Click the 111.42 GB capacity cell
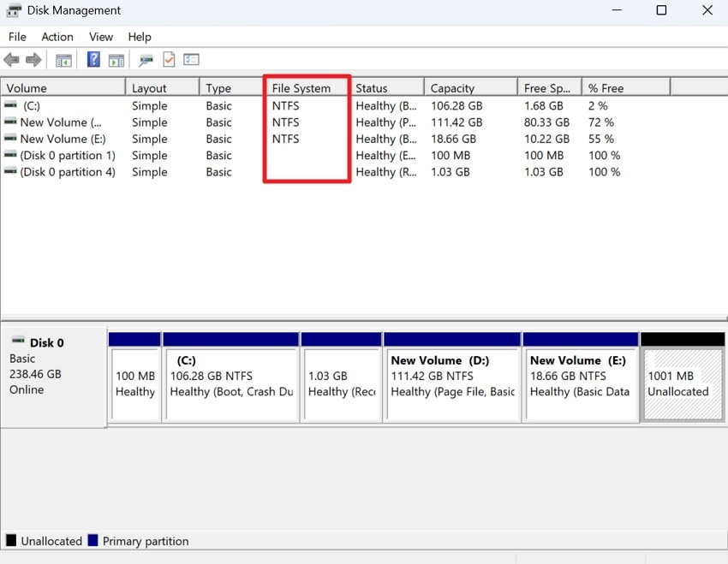 tap(456, 122)
